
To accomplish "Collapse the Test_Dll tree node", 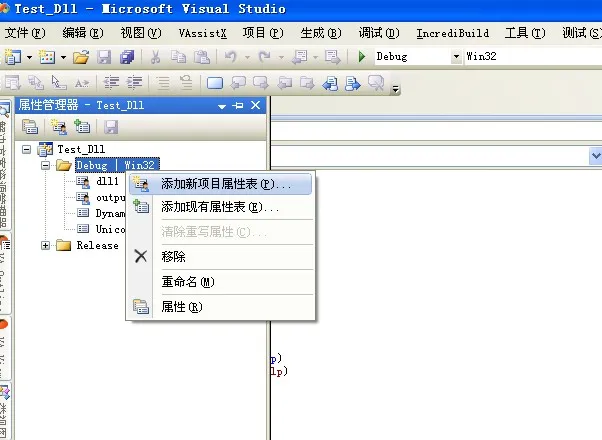I will (26, 149).
